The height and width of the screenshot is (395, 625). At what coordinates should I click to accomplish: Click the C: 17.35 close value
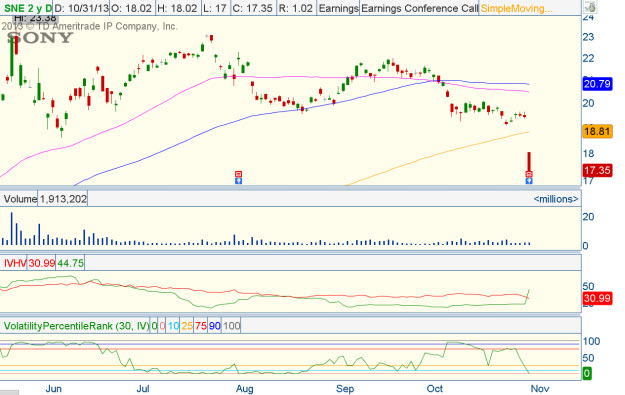(x=253, y=8)
